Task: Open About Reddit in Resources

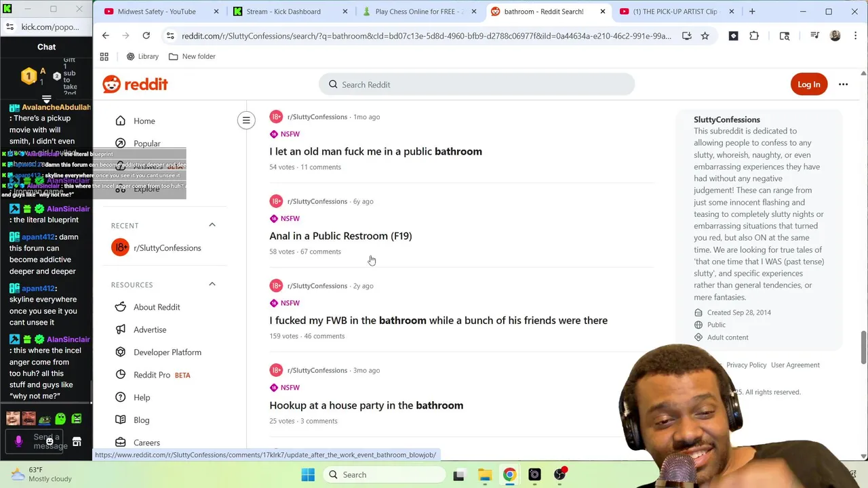Action: click(x=157, y=307)
